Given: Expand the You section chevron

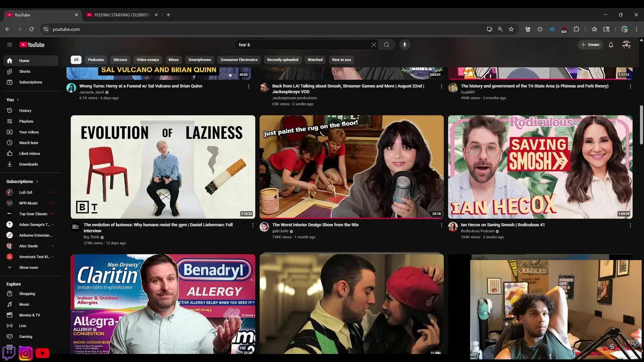Looking at the screenshot, I should coord(18,100).
